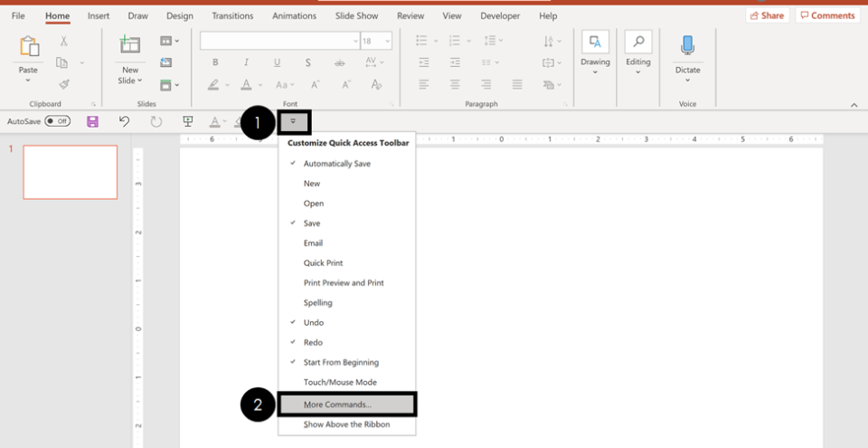
Task: Open the Editing group button
Action: click(638, 53)
